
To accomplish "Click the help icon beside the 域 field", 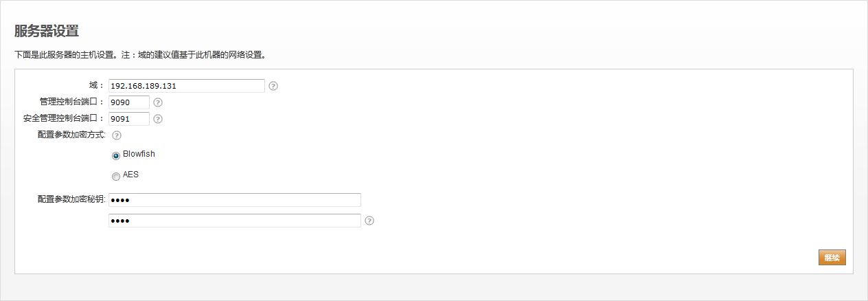I will pos(273,86).
